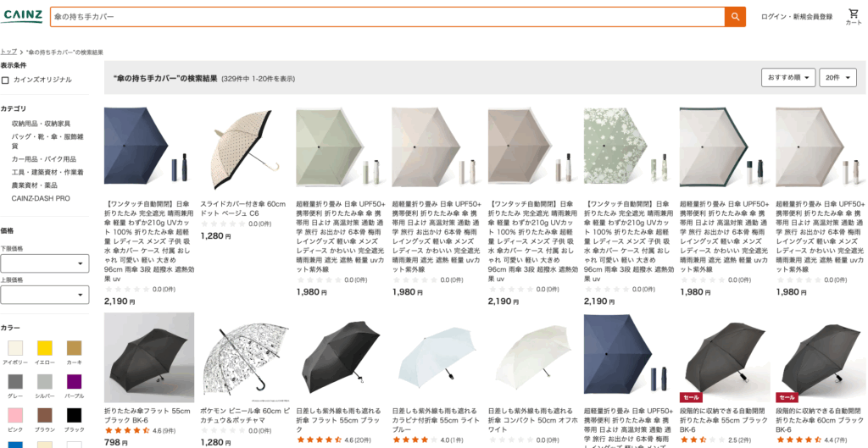Open the スライドカバー付き傘 dotted umbrella image

point(245,147)
